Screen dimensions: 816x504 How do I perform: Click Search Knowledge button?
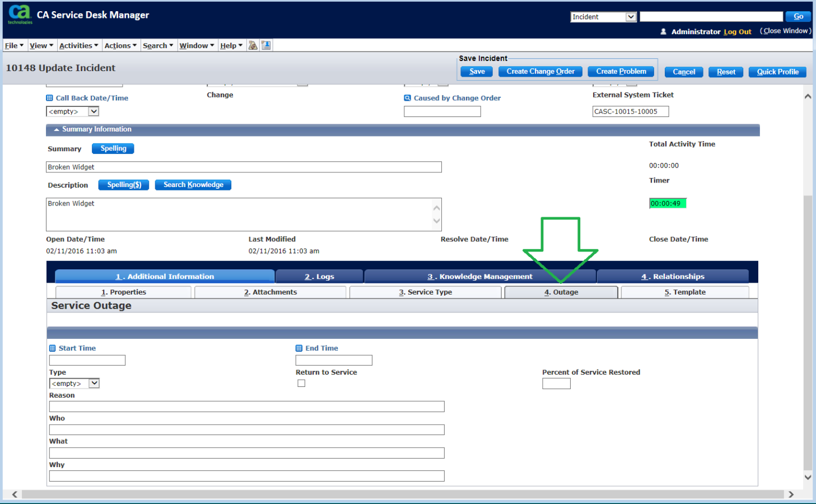(193, 185)
